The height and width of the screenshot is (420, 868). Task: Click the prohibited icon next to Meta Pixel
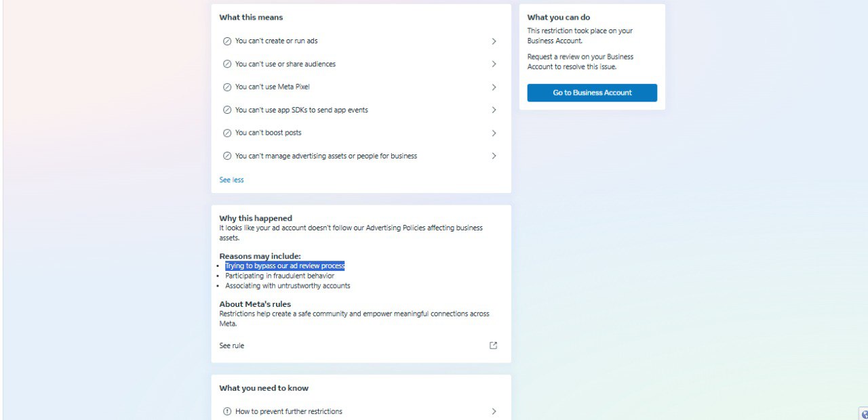(227, 87)
